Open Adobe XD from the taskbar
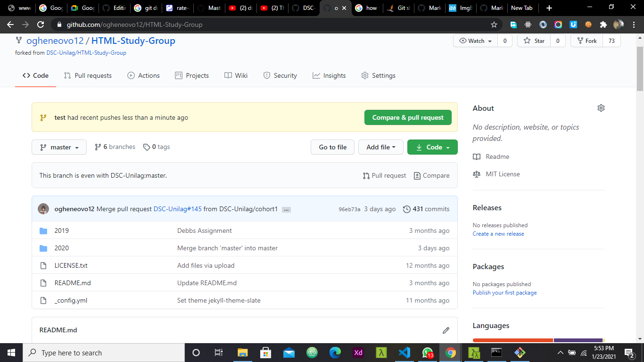The image size is (644, 362). click(358, 353)
